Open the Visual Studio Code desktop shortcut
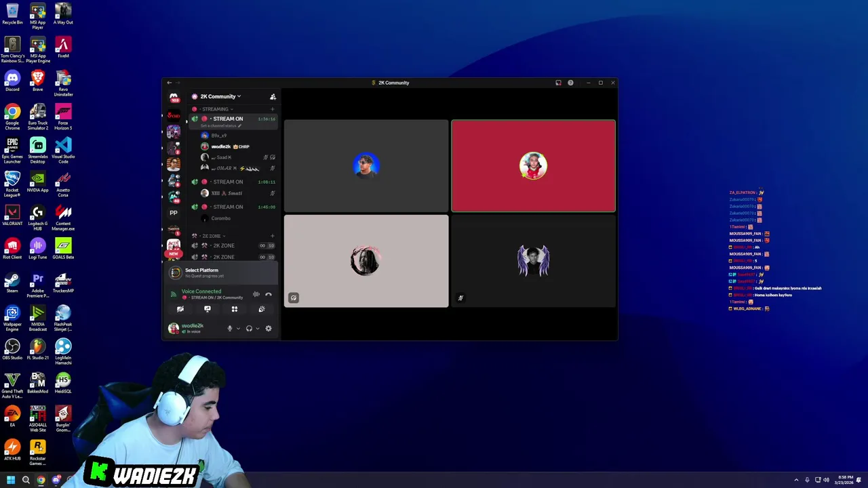 (63, 150)
